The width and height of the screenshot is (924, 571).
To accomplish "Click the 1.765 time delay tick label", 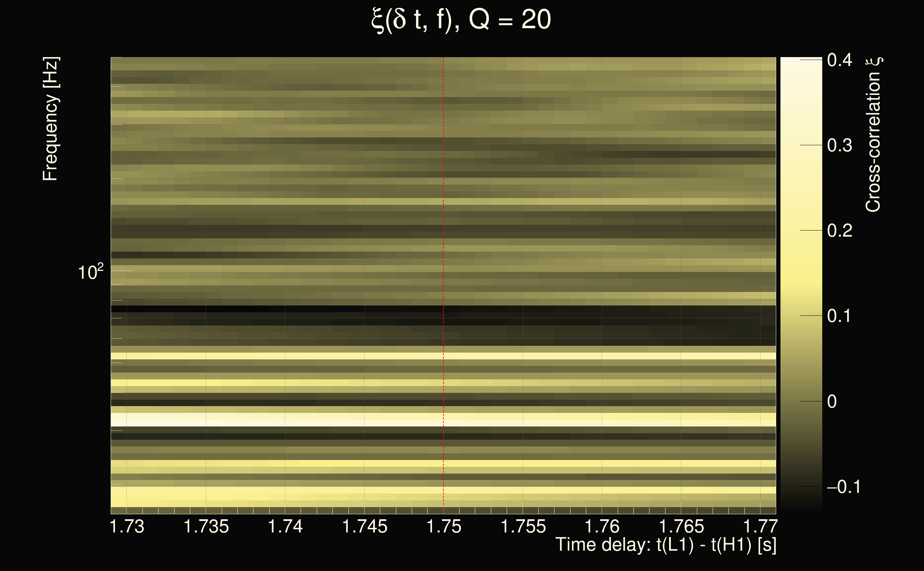I will pyautogui.click(x=681, y=526).
